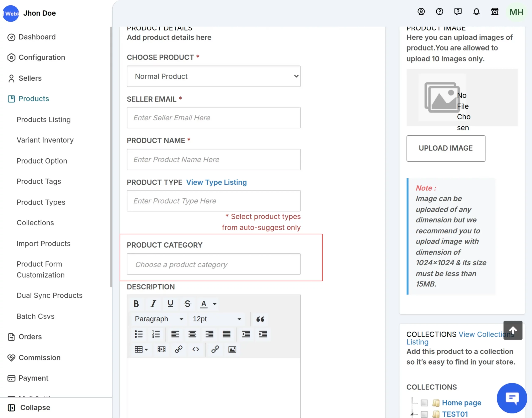Open the Choose Product dropdown
Image resolution: width=532 pixels, height=418 pixels.
point(213,76)
